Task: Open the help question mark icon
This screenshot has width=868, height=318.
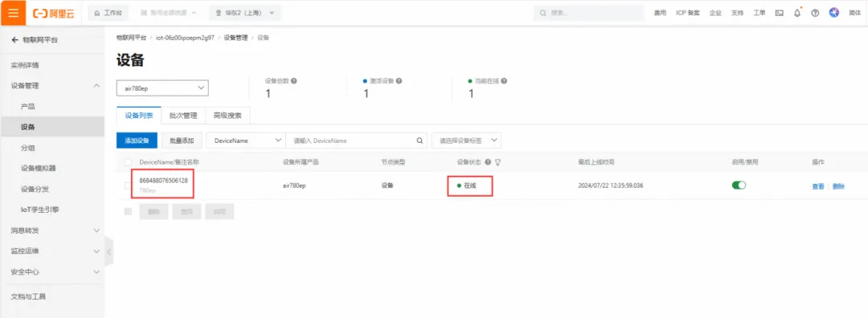Action: [x=815, y=13]
